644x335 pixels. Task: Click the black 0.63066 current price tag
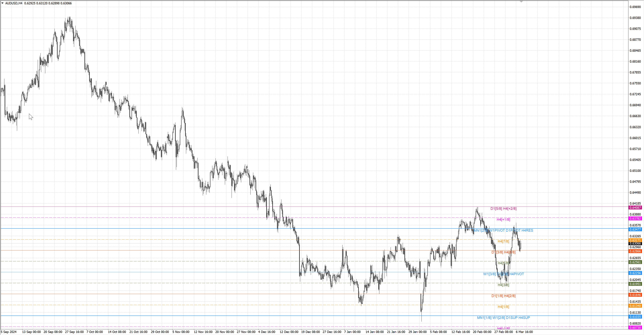[x=635, y=243]
